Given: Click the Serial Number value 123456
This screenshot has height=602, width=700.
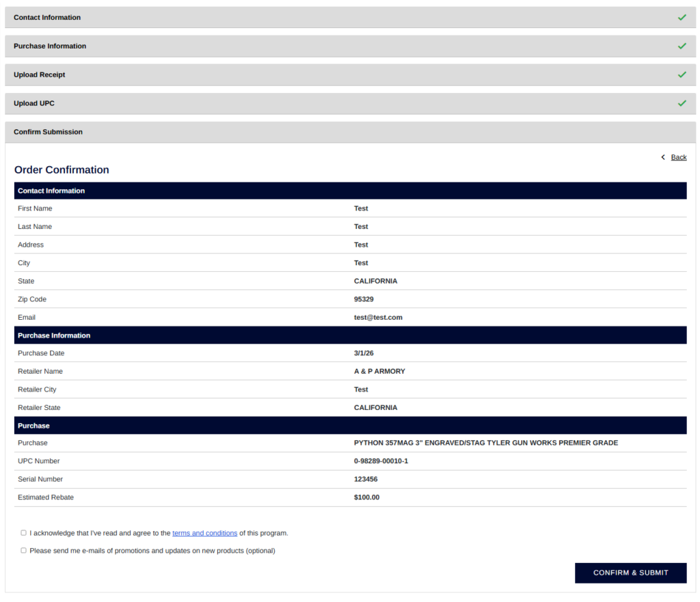Looking at the screenshot, I should pos(366,479).
